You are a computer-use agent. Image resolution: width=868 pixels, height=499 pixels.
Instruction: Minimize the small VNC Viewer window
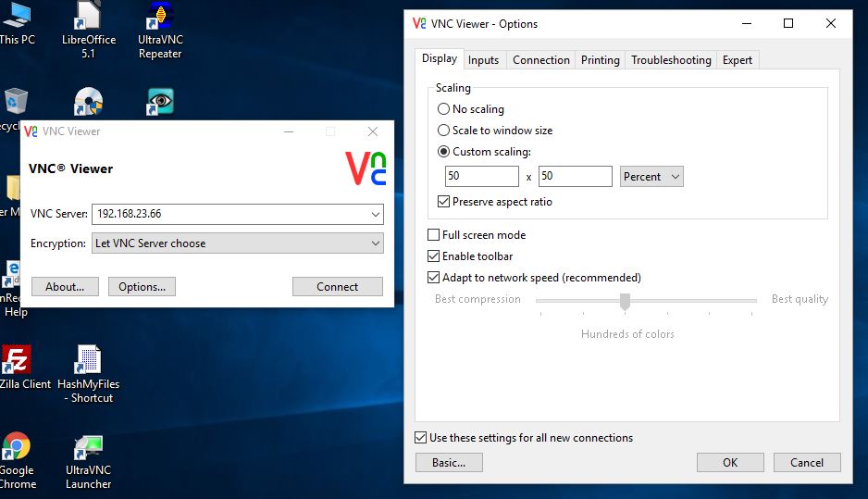tap(289, 131)
